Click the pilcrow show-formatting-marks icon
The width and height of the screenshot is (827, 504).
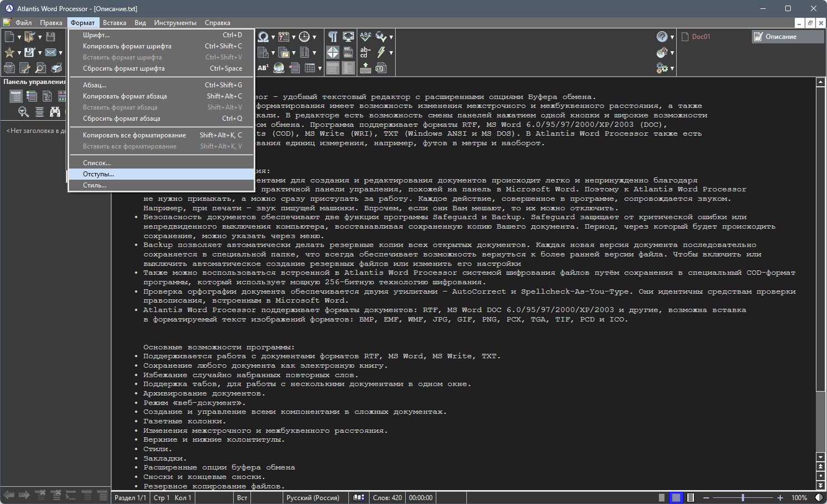click(x=332, y=37)
